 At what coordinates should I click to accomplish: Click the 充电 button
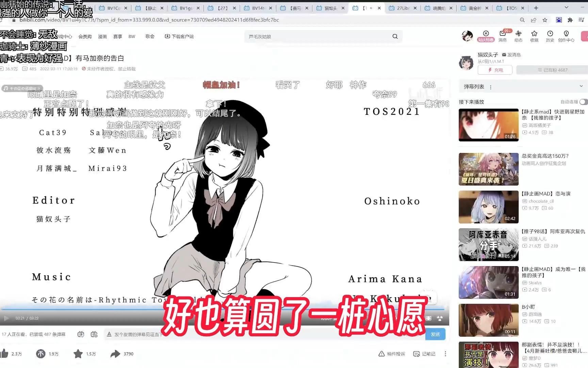(495, 70)
